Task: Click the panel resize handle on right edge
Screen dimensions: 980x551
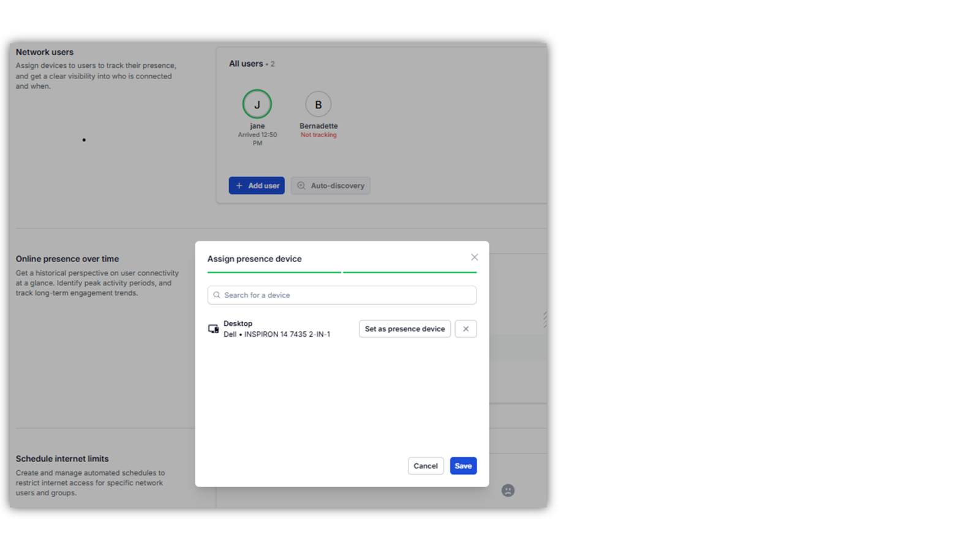Action: point(545,319)
